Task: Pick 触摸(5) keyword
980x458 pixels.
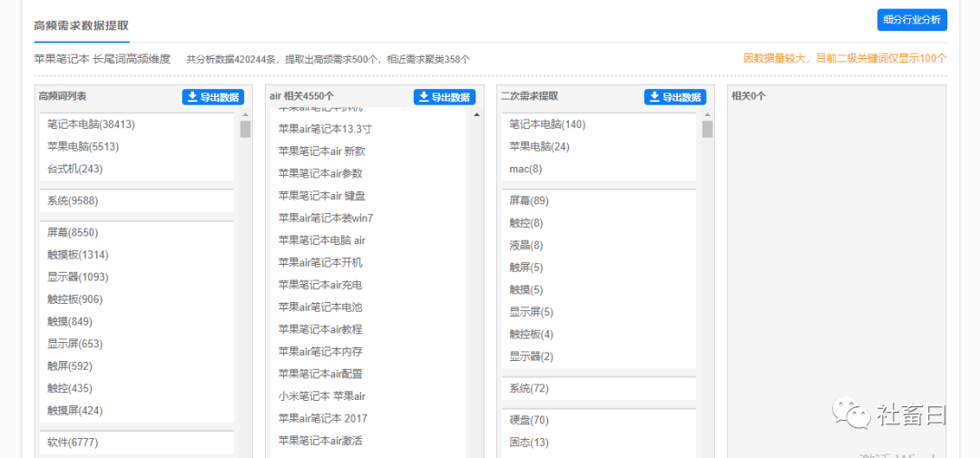Action: [x=526, y=290]
